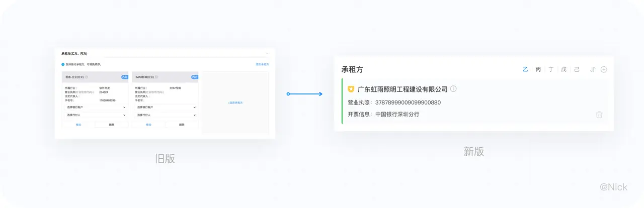Click the 乙方 badge on first old card
The image size is (644, 208).
coord(125,77)
